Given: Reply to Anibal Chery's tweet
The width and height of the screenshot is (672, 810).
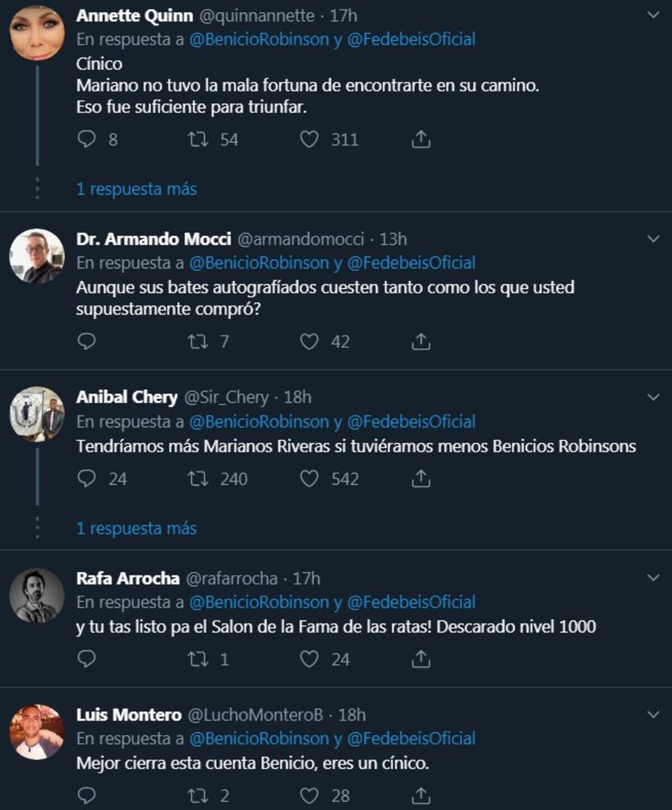Looking at the screenshot, I should coord(85,478).
